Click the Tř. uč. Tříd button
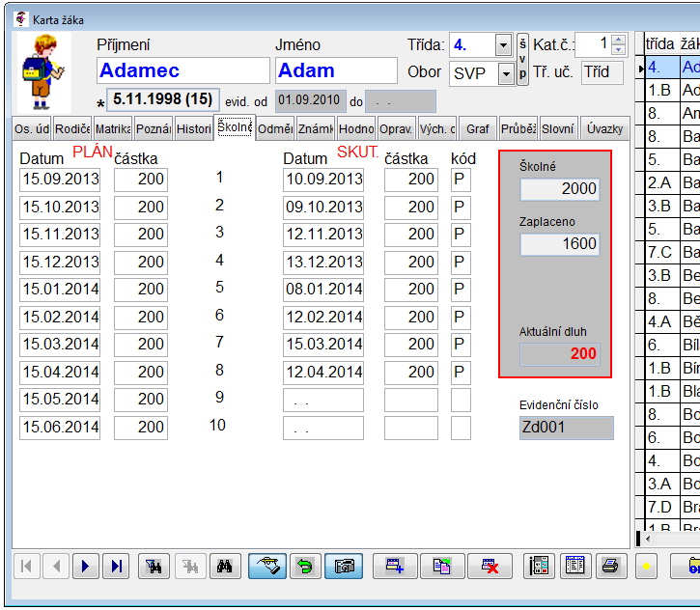The width and height of the screenshot is (700, 610). tap(602, 72)
